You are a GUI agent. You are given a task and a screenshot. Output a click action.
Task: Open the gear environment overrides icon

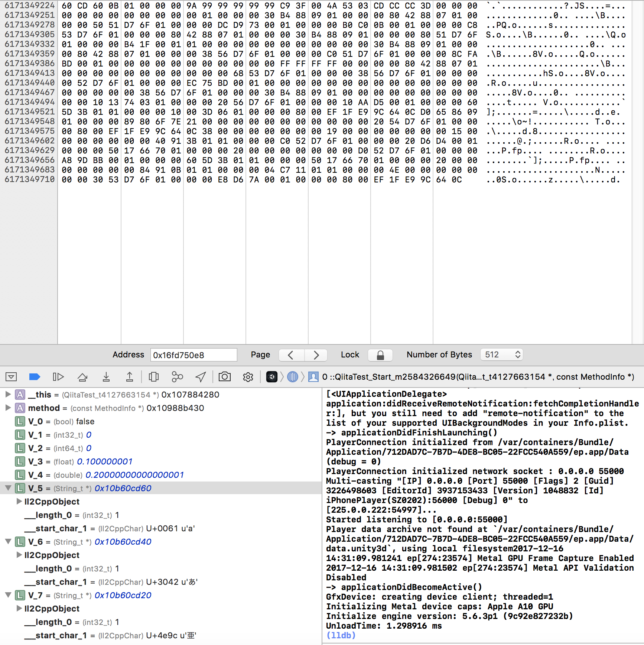tap(248, 377)
